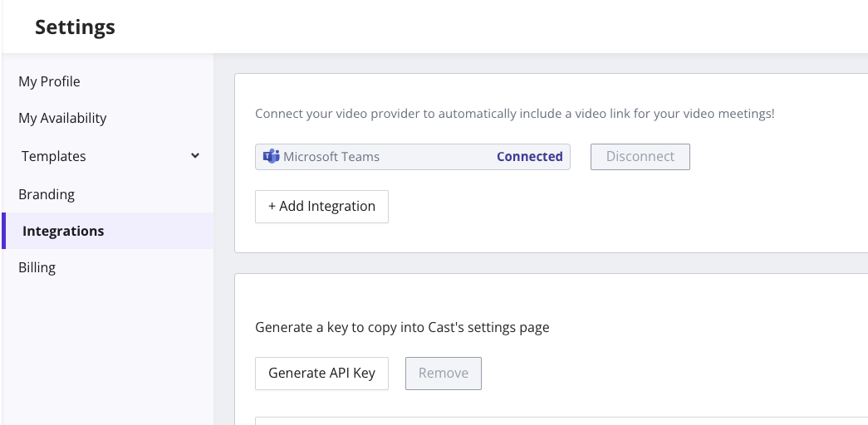Screen dimensions: 868x425
Task: Click Generate API Key
Action: (321, 374)
